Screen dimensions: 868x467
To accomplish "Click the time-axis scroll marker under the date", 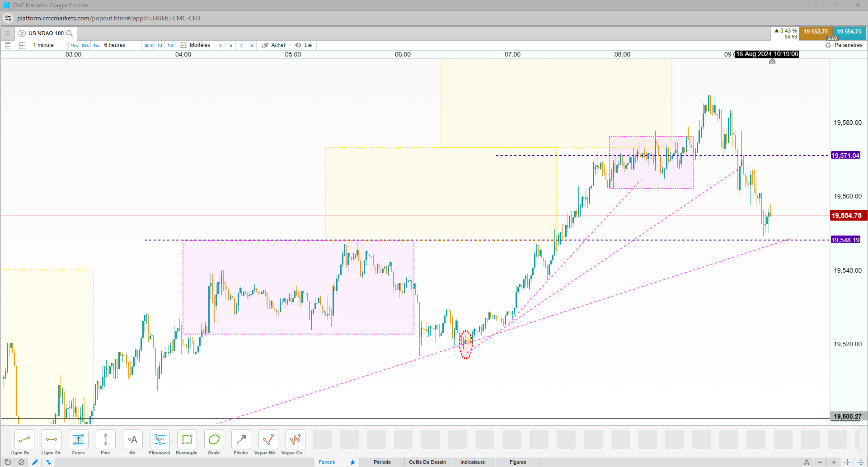I will tap(772, 61).
